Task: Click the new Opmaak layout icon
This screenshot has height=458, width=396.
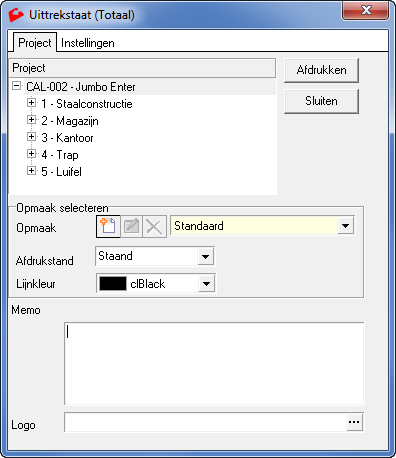Action: [108, 226]
